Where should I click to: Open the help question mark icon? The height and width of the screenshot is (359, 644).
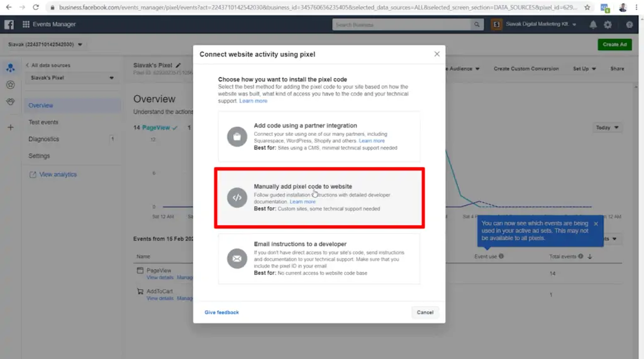[x=629, y=25]
